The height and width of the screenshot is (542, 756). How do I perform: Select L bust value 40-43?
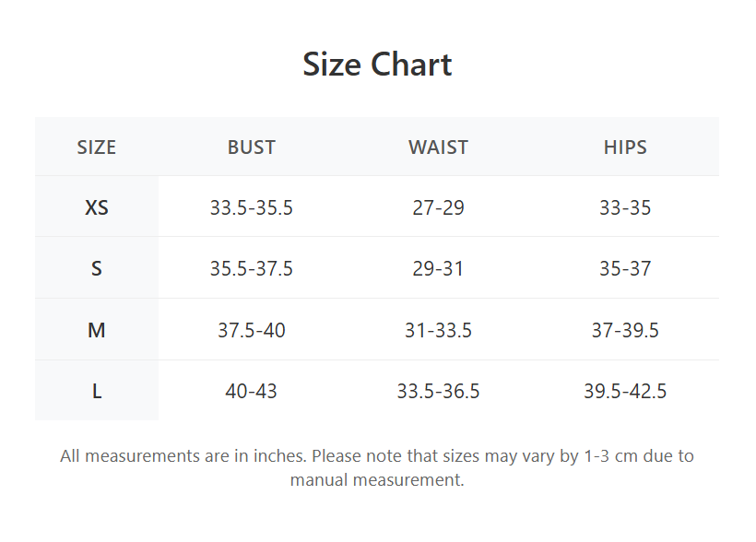pyautogui.click(x=251, y=391)
